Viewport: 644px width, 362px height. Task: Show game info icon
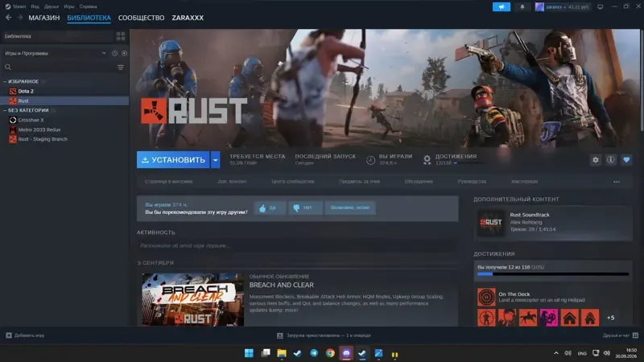[611, 159]
